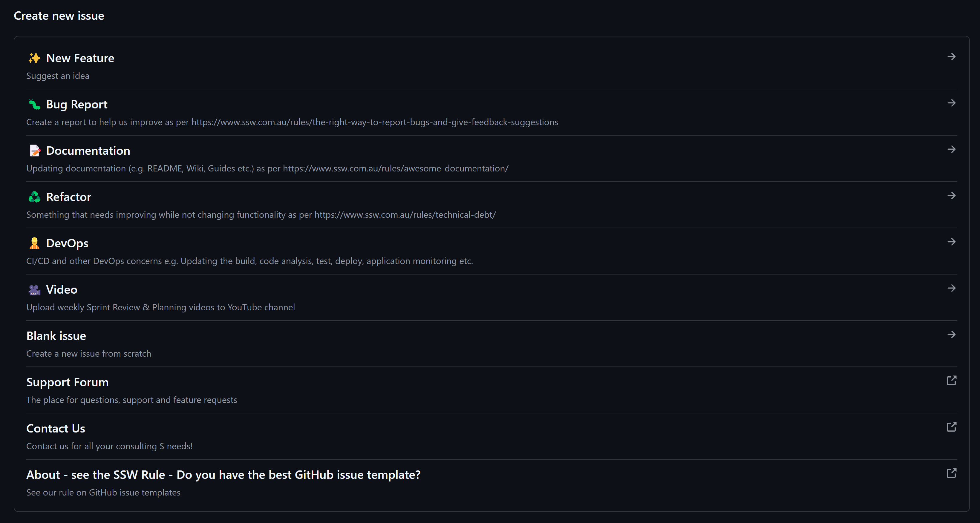980x523 pixels.
Task: Click the memo icon beside Documentation
Action: click(34, 151)
